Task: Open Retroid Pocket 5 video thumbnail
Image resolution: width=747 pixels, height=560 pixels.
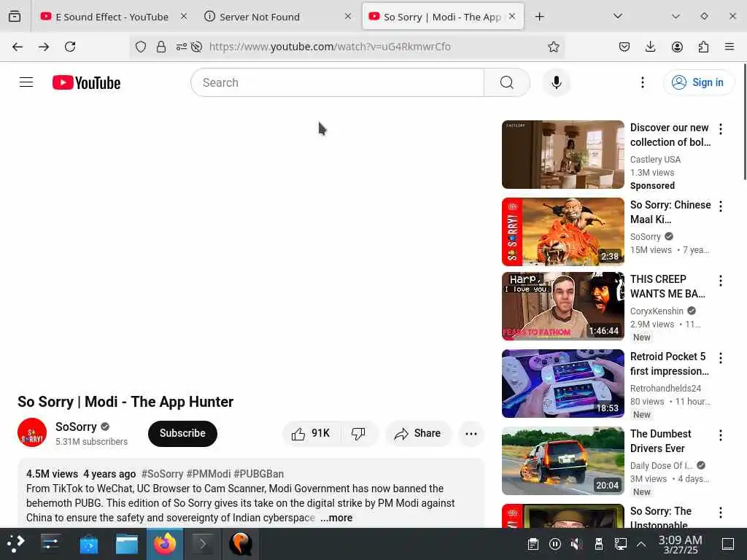Action: [x=562, y=384]
